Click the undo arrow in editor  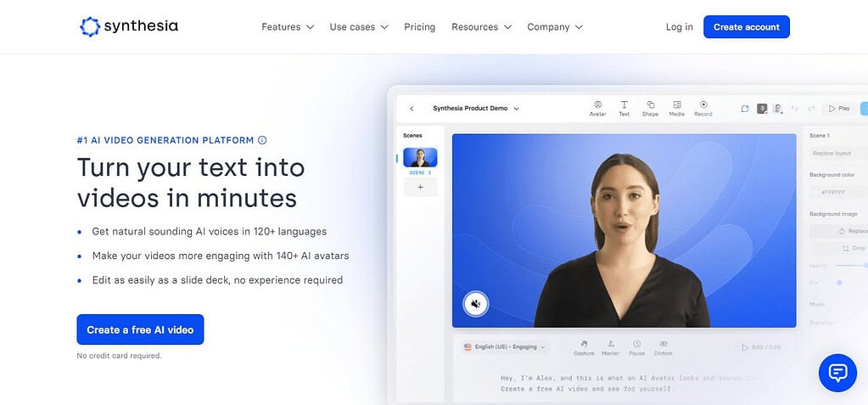[794, 109]
